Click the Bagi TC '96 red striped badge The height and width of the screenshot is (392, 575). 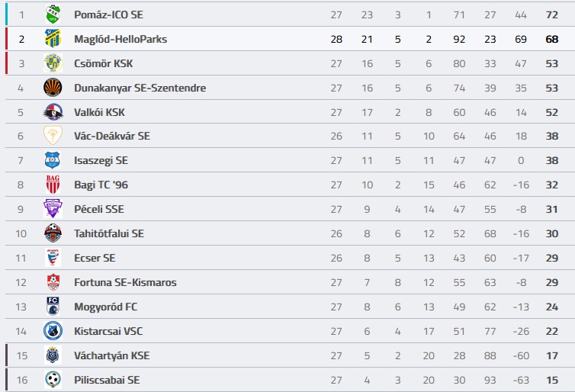coord(53,185)
